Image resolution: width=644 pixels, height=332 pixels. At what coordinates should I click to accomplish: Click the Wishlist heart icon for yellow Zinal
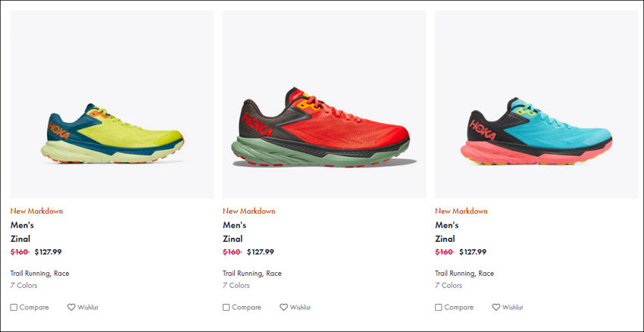point(71,307)
